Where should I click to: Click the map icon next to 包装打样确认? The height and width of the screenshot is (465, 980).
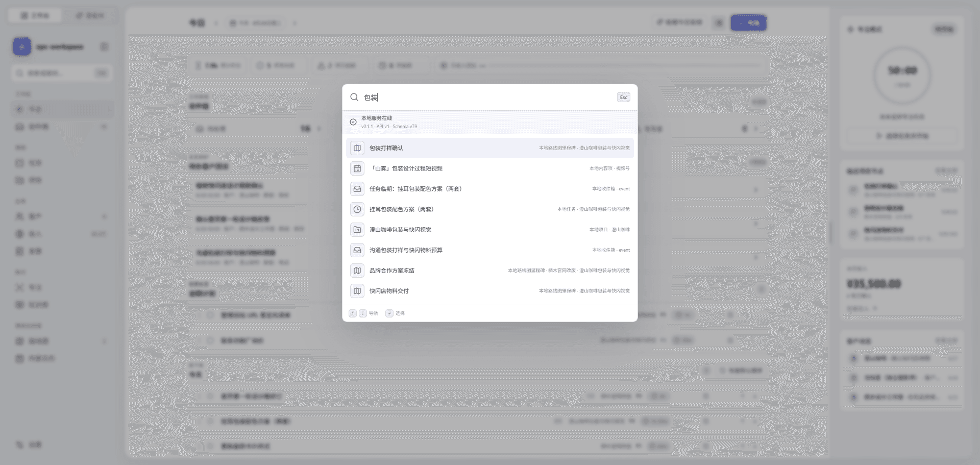[357, 148]
